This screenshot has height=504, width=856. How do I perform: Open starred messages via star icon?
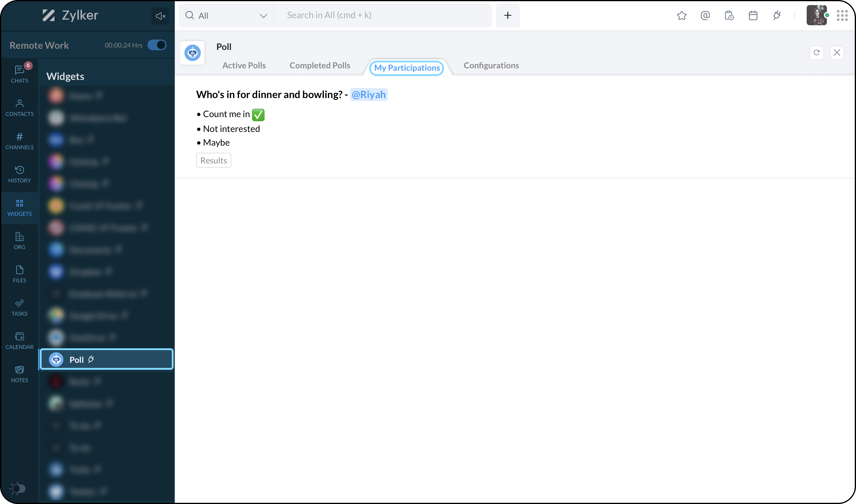click(682, 16)
